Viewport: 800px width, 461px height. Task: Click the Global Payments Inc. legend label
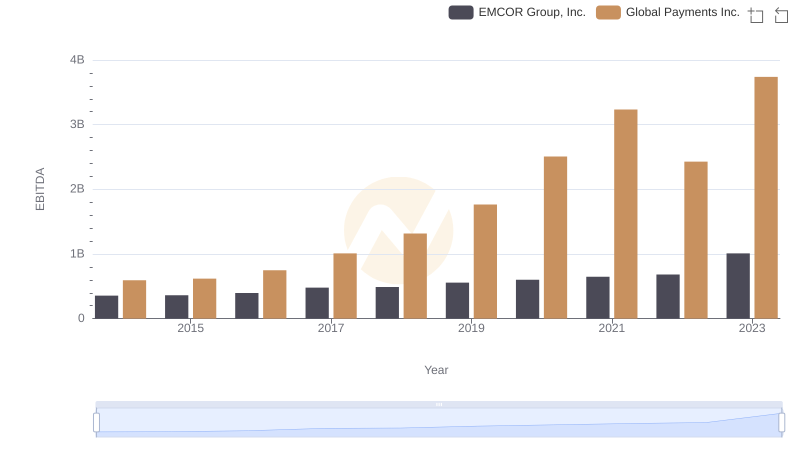[x=683, y=12]
